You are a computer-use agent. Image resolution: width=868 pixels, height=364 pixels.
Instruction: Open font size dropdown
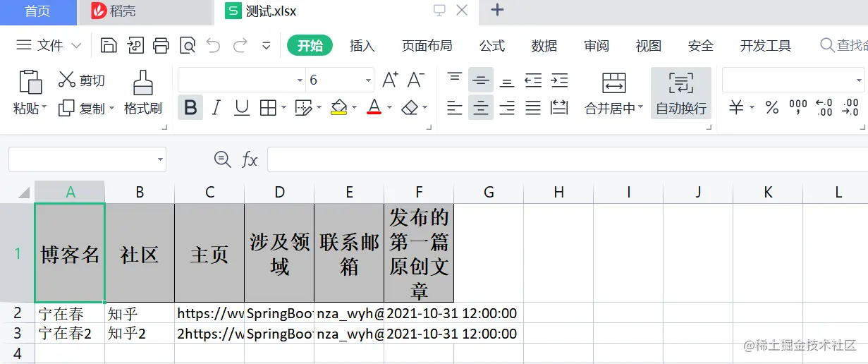(368, 80)
